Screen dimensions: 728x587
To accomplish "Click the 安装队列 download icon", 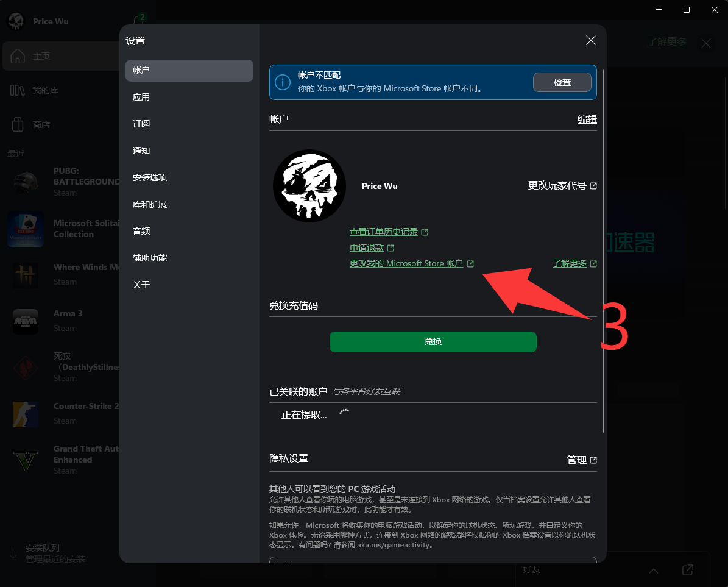I will (x=13, y=553).
